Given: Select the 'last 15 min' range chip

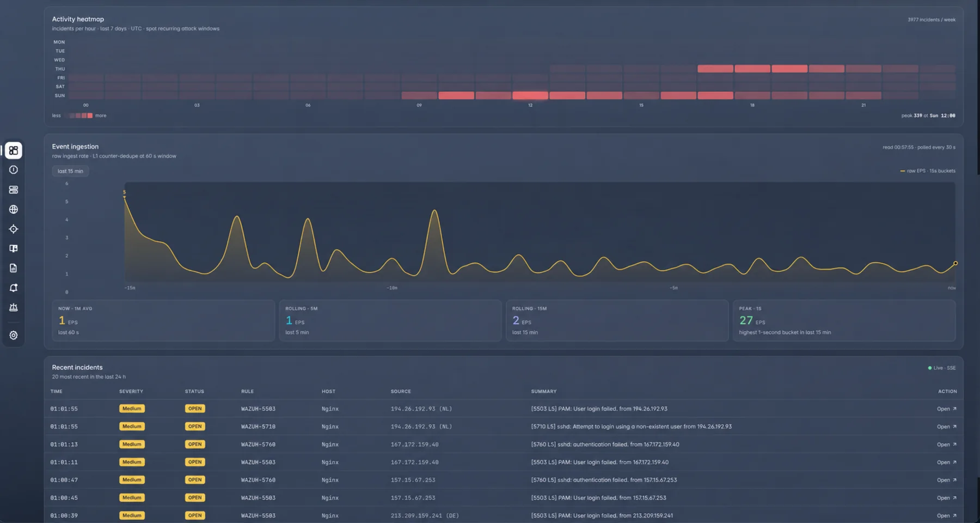Looking at the screenshot, I should coord(70,171).
